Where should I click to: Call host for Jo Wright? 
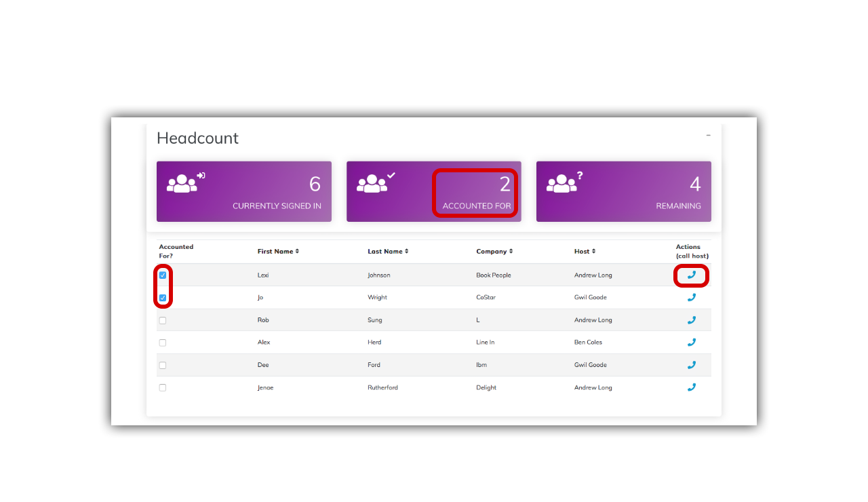[x=692, y=297]
